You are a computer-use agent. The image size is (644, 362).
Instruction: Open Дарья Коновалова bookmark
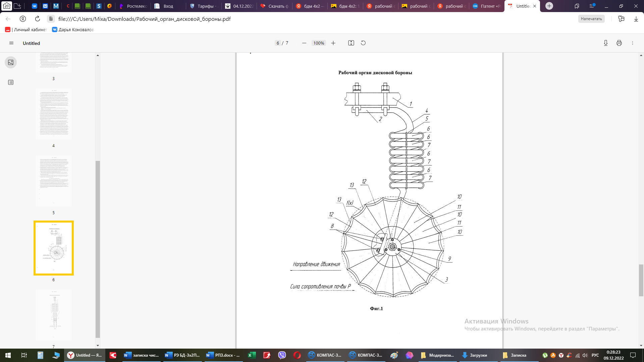pyautogui.click(x=73, y=29)
